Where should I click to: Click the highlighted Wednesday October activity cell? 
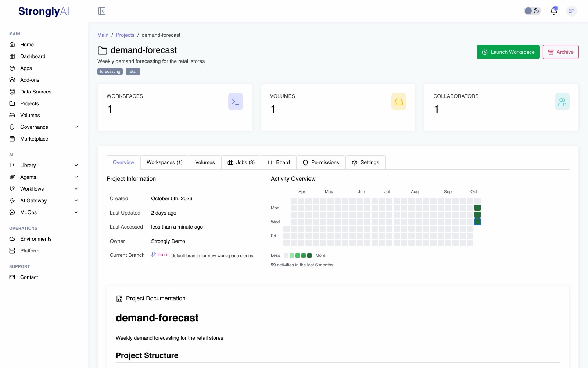coord(477,222)
